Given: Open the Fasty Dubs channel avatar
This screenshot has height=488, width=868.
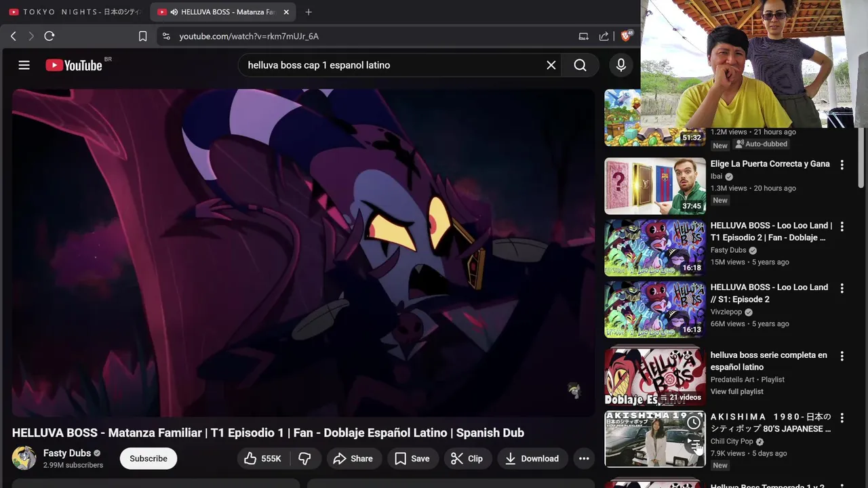Looking at the screenshot, I should point(24,458).
